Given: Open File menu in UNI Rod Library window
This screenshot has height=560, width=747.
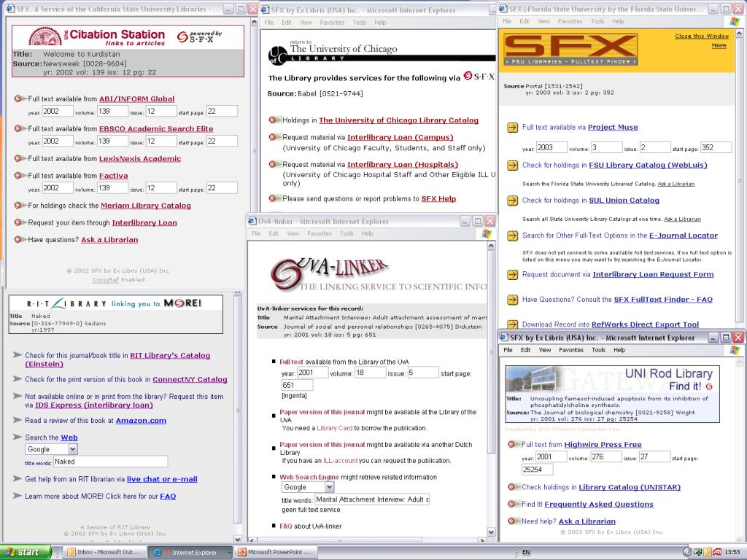Looking at the screenshot, I should click(508, 350).
